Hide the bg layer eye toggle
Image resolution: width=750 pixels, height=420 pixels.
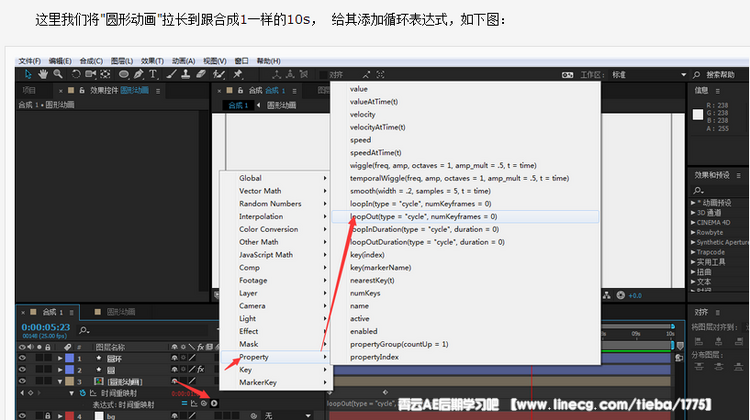22,416
